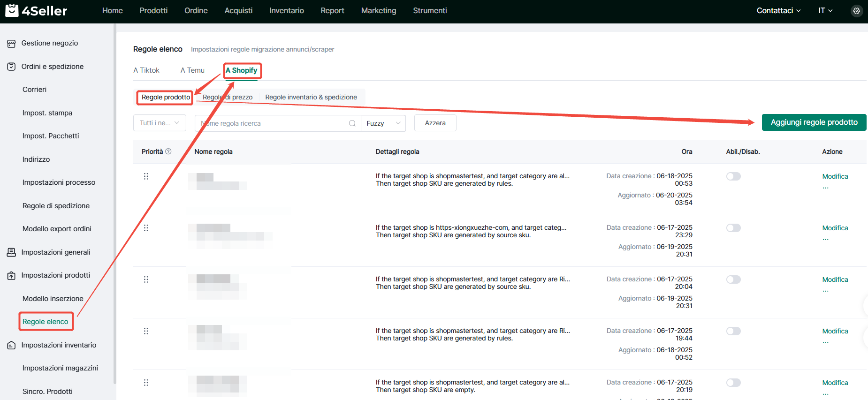The width and height of the screenshot is (868, 400).
Task: Open the Ordine menu
Action: point(196,10)
